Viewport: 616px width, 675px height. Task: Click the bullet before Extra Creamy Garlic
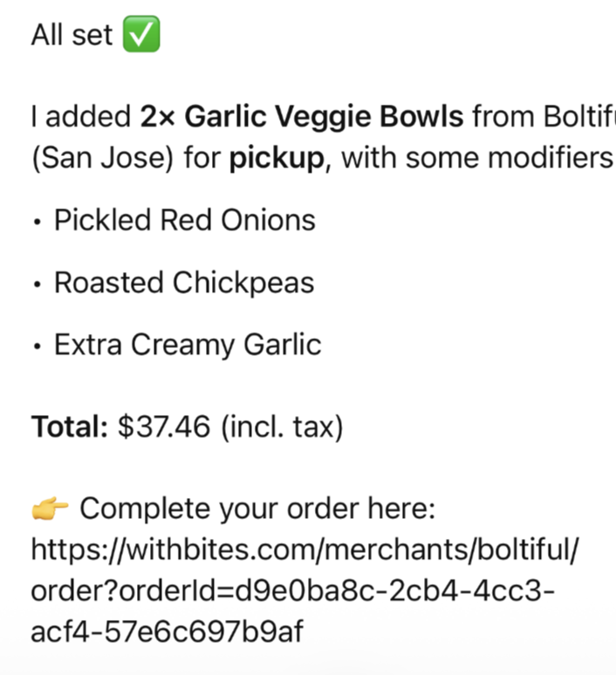tap(37, 346)
